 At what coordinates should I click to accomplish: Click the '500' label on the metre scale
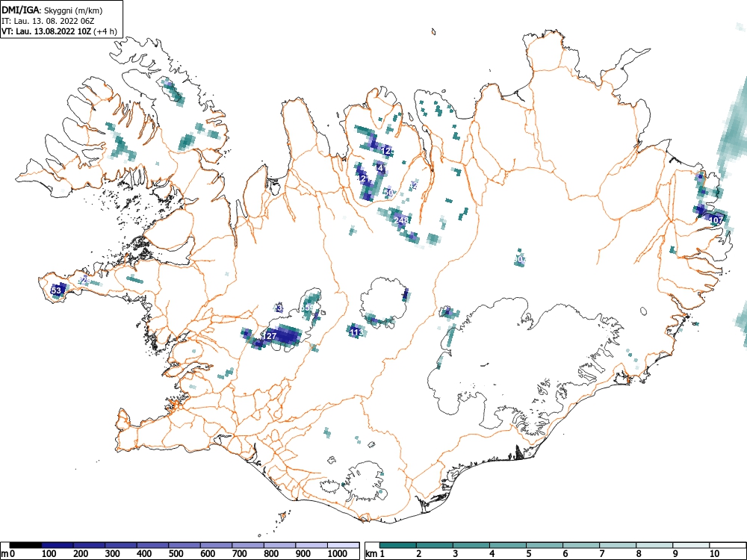coord(176,554)
